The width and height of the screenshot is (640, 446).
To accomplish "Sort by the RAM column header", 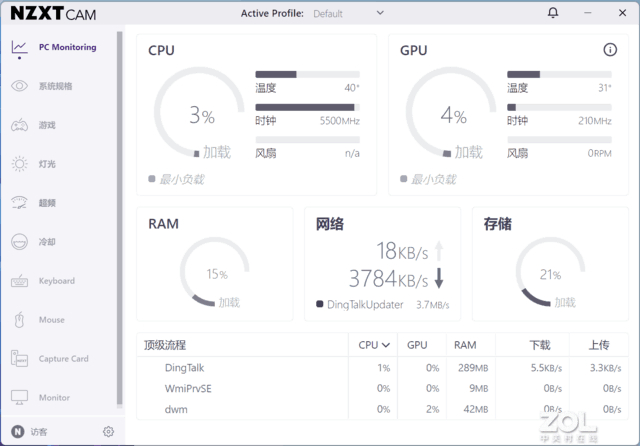I will point(465,345).
